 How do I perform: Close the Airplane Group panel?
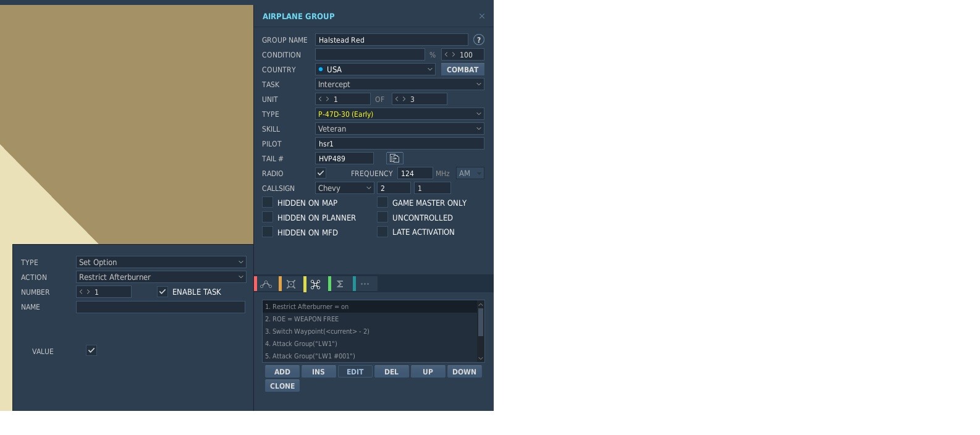482,16
